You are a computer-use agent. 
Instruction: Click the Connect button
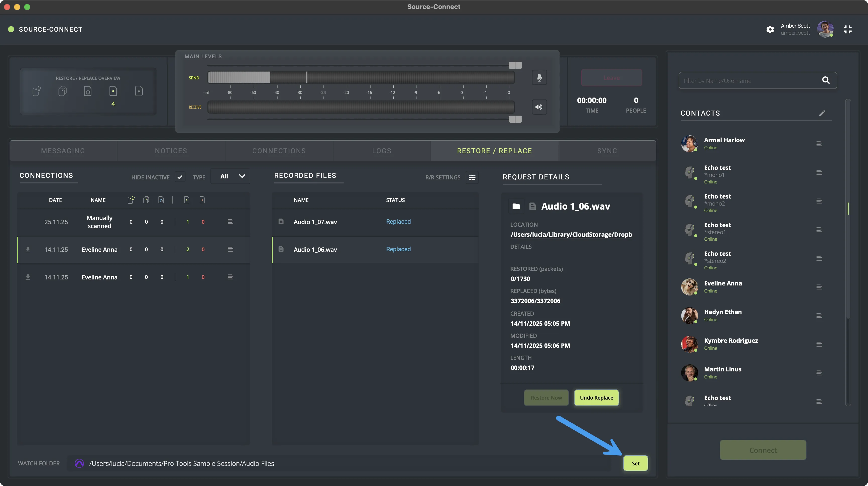coord(763,450)
